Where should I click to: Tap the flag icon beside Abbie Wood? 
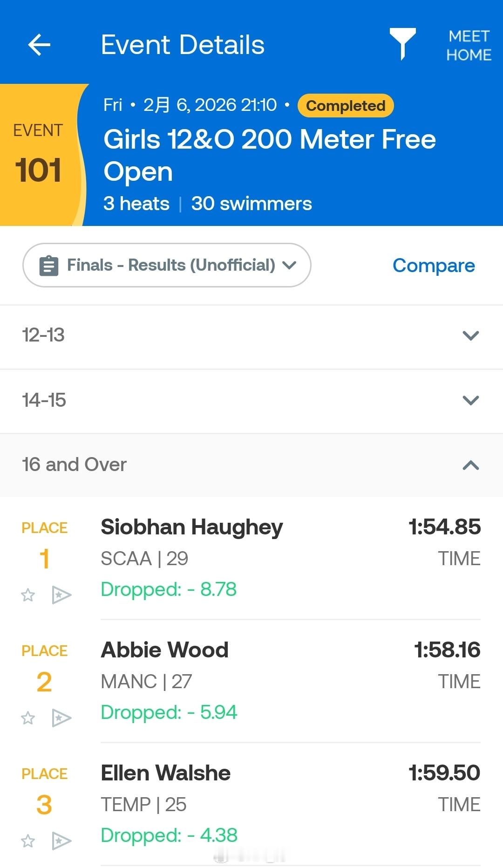(61, 718)
